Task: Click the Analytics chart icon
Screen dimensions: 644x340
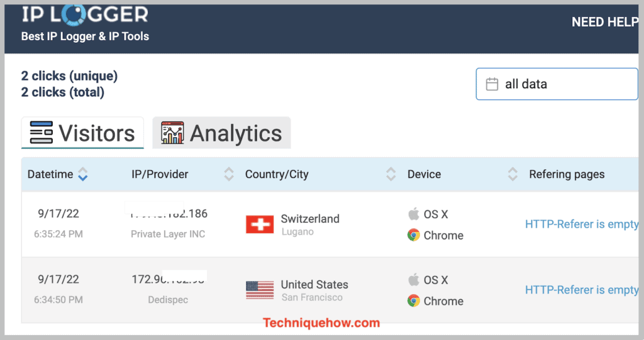Action: (x=172, y=133)
